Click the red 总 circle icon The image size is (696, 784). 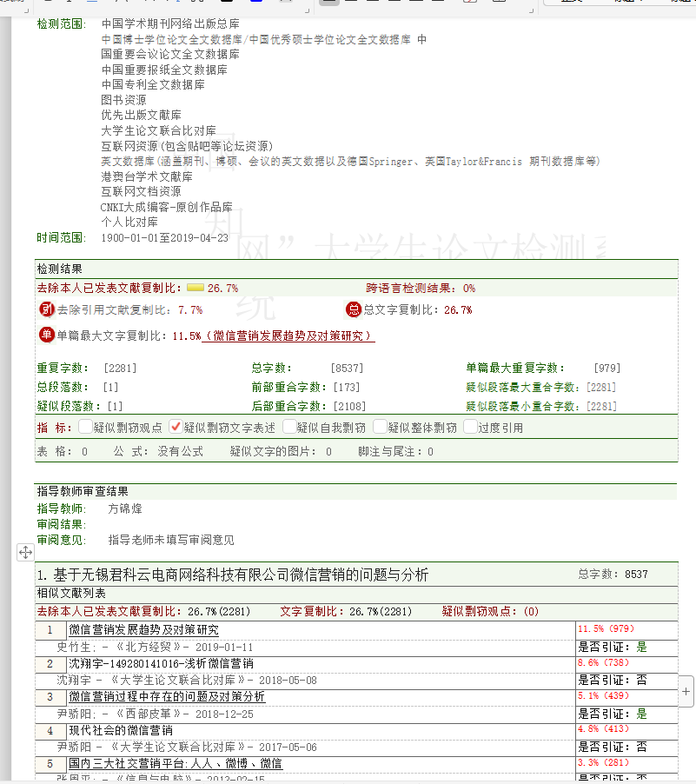pos(354,309)
